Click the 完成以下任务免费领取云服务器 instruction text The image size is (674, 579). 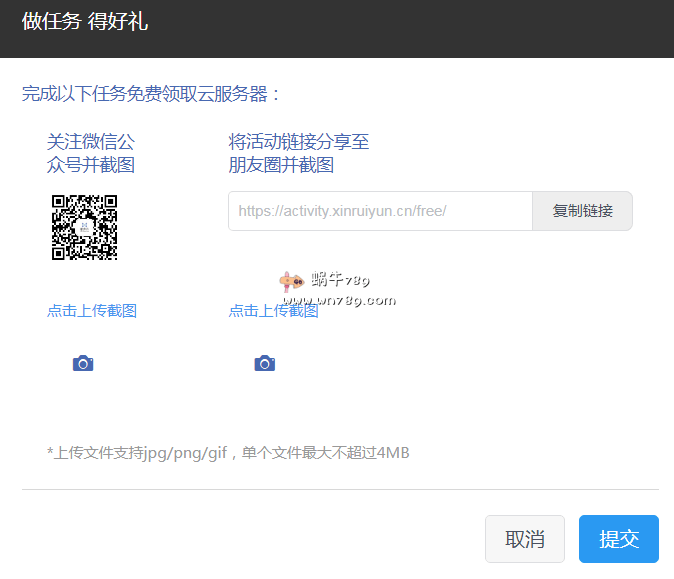[152, 94]
